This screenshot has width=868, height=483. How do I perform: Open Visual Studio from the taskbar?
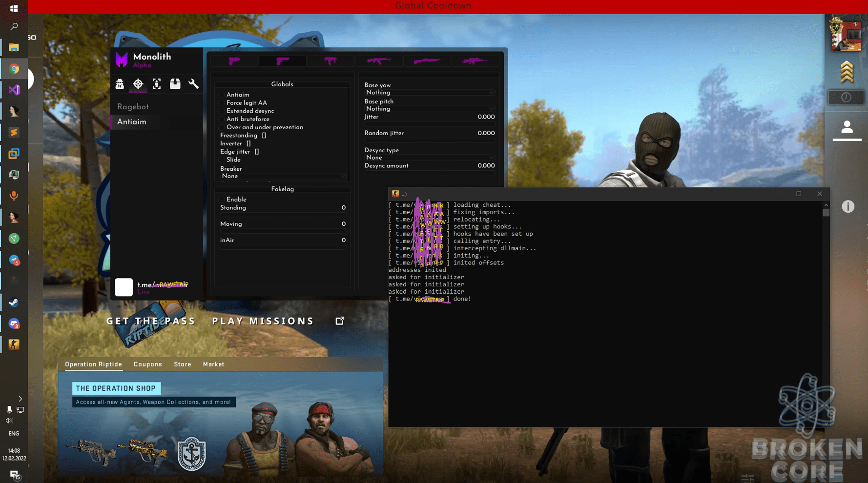(x=14, y=90)
